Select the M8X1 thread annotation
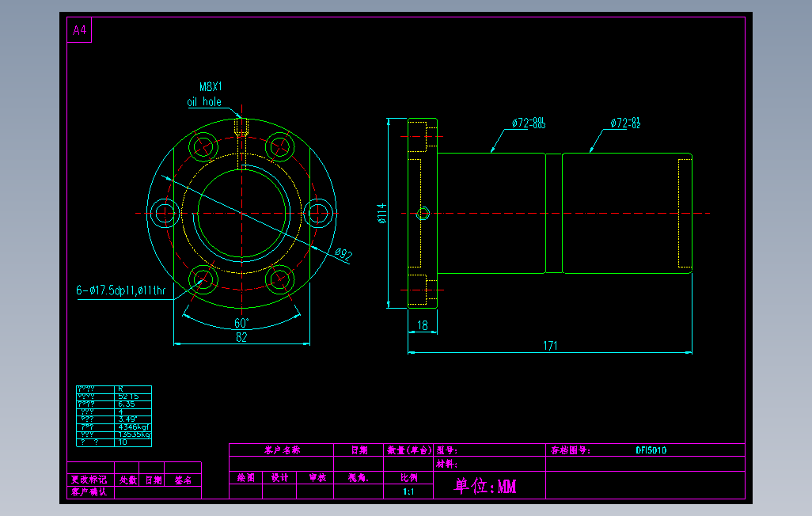The height and width of the screenshot is (516, 812). (211, 86)
